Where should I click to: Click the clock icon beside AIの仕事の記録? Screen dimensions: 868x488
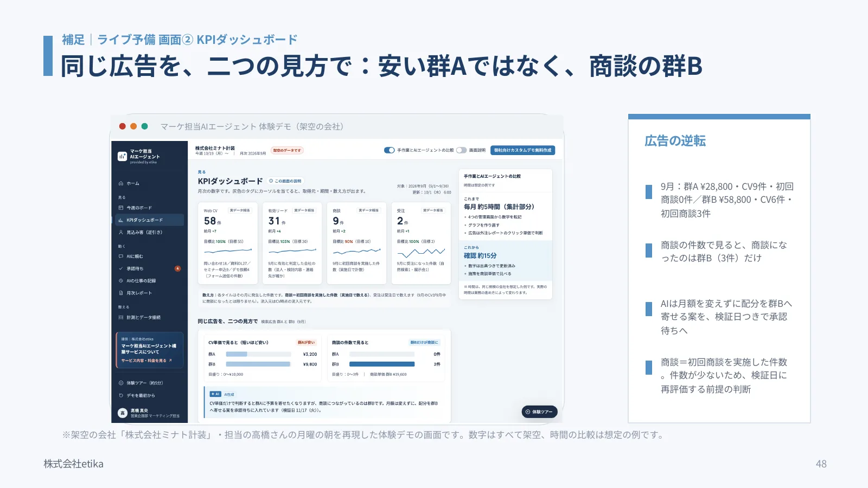pyautogui.click(x=121, y=281)
